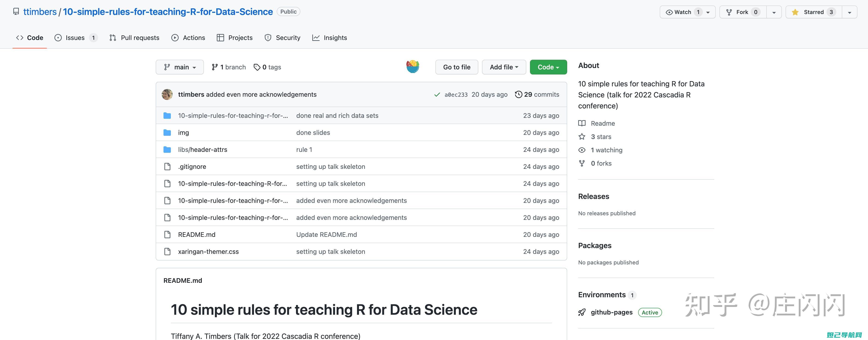View the Insights tab
Image resolution: width=868 pixels, height=340 pixels.
[330, 38]
